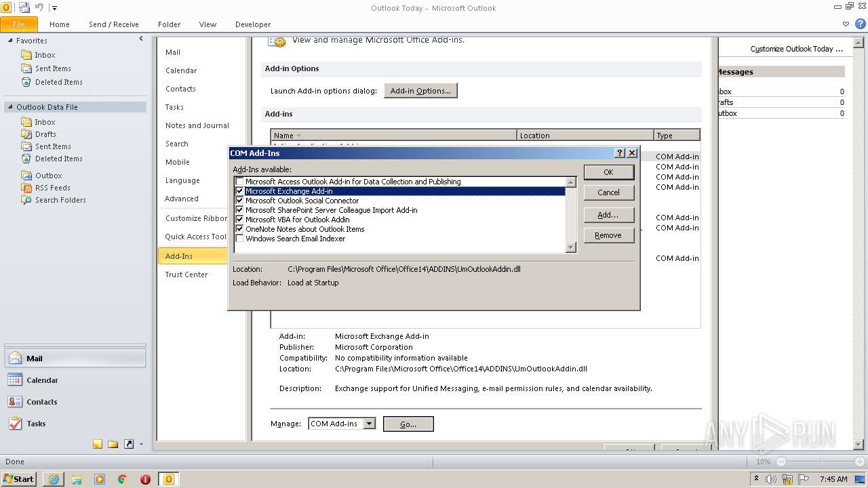Open Customize Quick Access Toolbar dropdown
The width and height of the screenshot is (868, 488).
pos(55,8)
